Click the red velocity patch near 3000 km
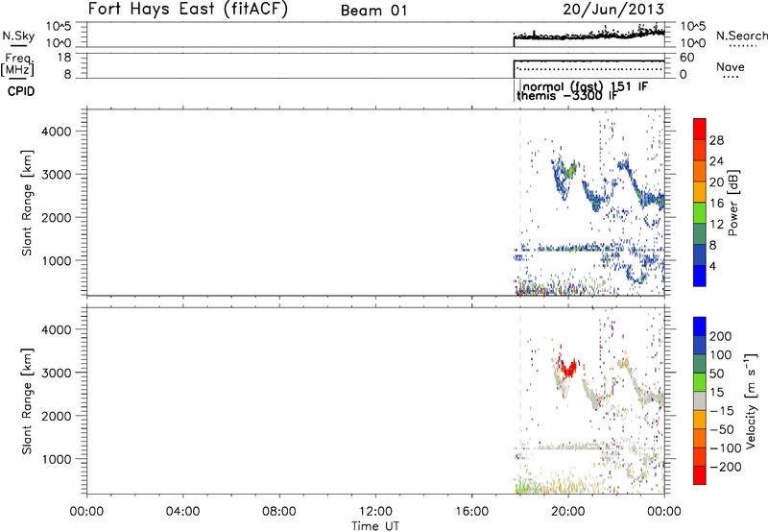 (x=568, y=369)
